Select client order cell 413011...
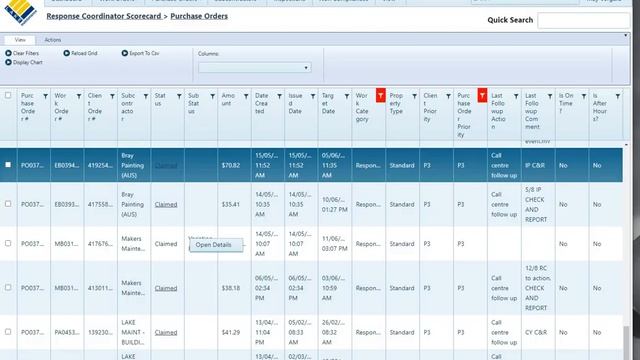This screenshot has height=360, width=640. (100, 288)
